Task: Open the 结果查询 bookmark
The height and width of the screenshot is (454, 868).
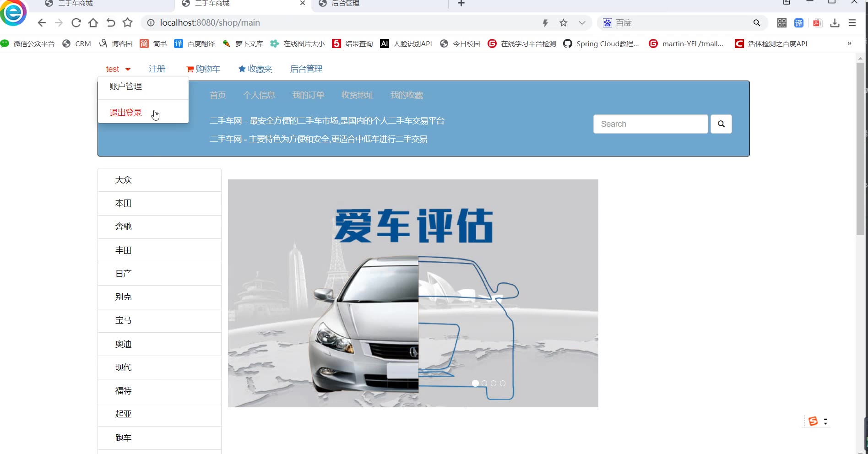Action: (353, 43)
